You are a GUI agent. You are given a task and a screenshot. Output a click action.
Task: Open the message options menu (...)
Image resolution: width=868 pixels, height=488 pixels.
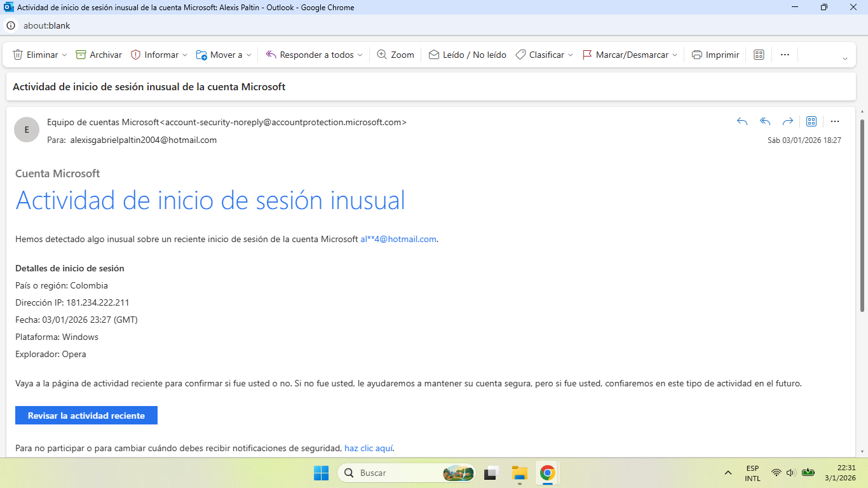point(834,121)
